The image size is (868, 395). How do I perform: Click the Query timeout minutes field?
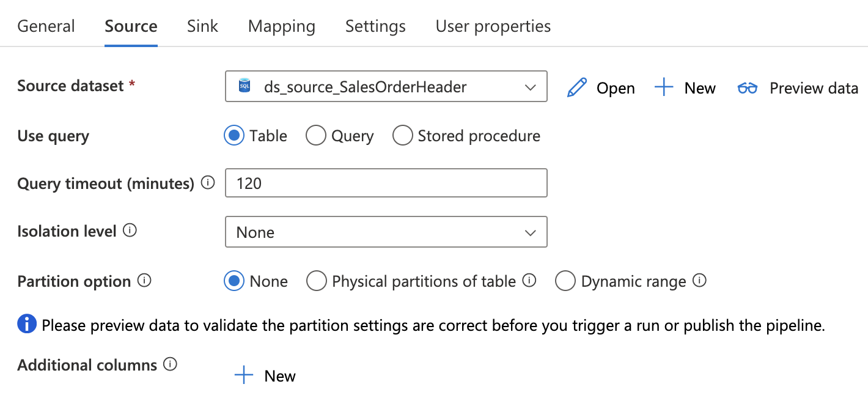tap(386, 183)
